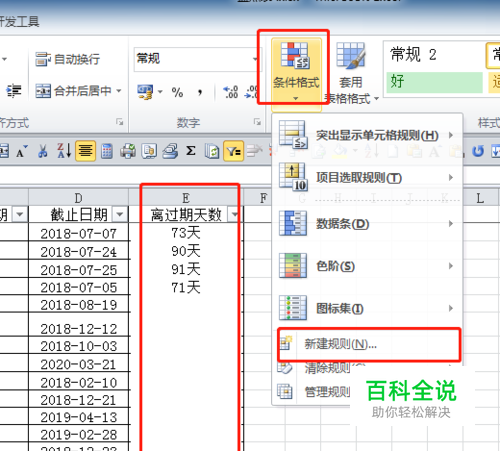Open 图标集 icon sets submenu
Screen dimensions: 500x451
pyautogui.click(x=367, y=308)
